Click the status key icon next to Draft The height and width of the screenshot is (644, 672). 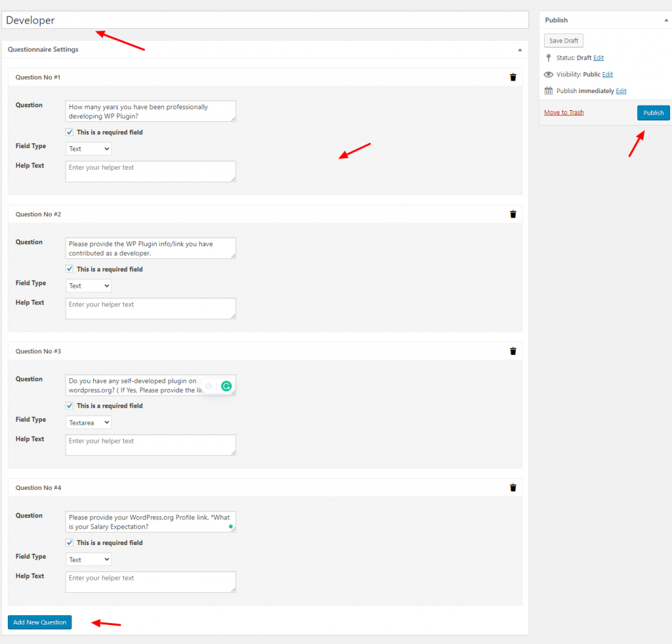(548, 58)
